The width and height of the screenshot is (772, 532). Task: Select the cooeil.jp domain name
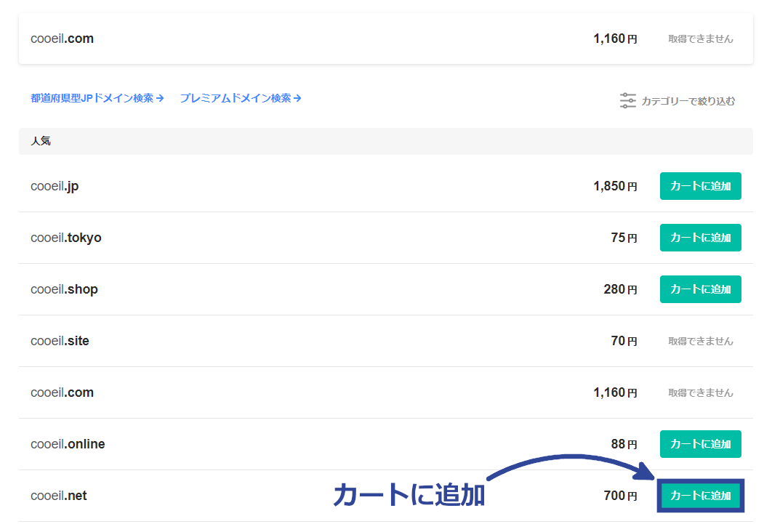tap(55, 186)
